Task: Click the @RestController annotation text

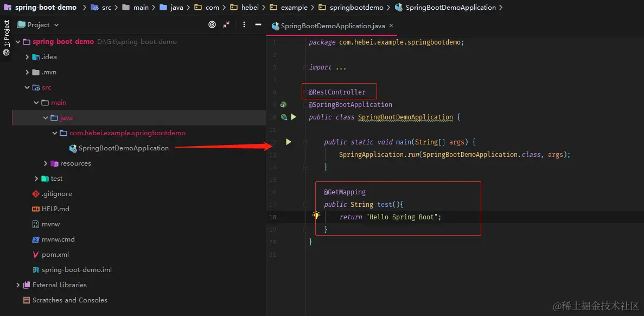Action: click(337, 92)
